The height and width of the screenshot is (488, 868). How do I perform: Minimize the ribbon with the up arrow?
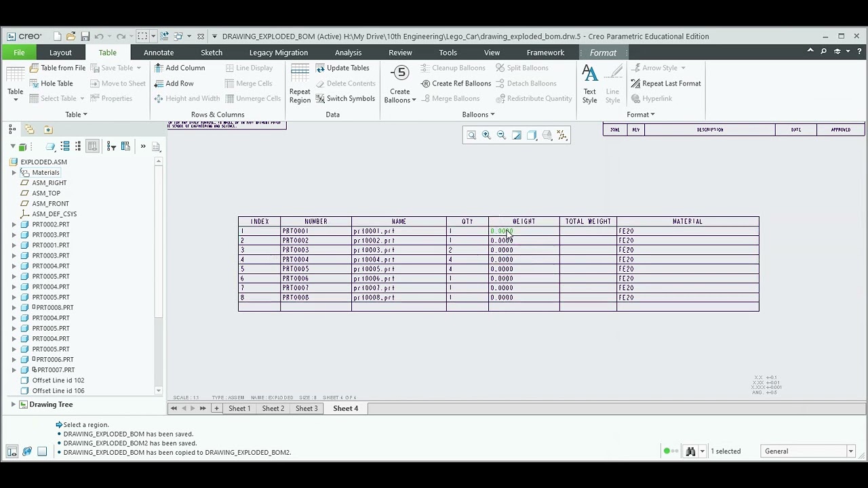tap(810, 52)
